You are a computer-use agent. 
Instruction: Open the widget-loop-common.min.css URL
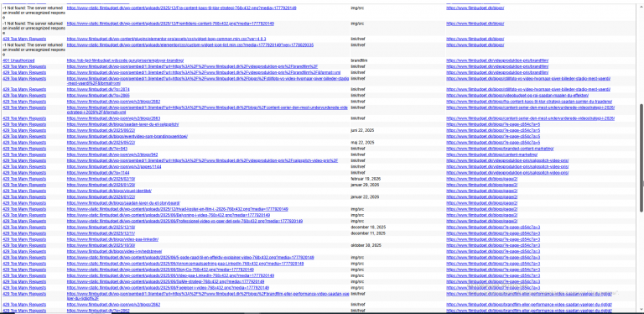(166, 39)
